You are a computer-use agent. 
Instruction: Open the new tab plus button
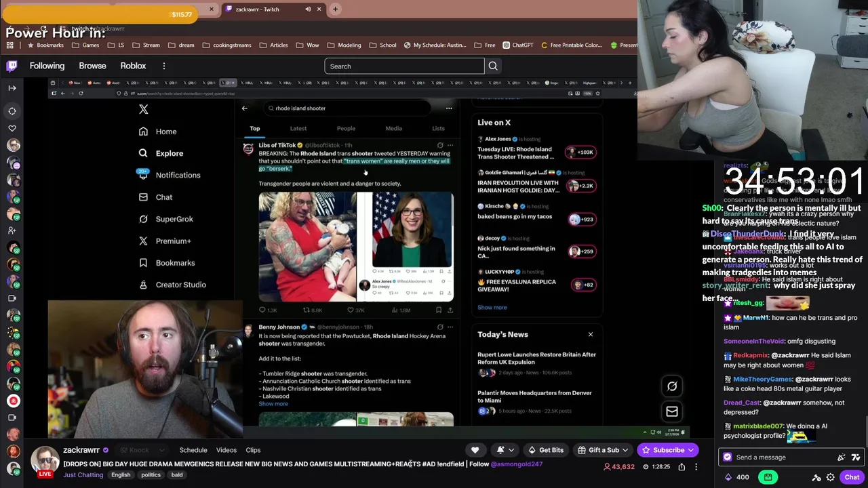click(335, 9)
